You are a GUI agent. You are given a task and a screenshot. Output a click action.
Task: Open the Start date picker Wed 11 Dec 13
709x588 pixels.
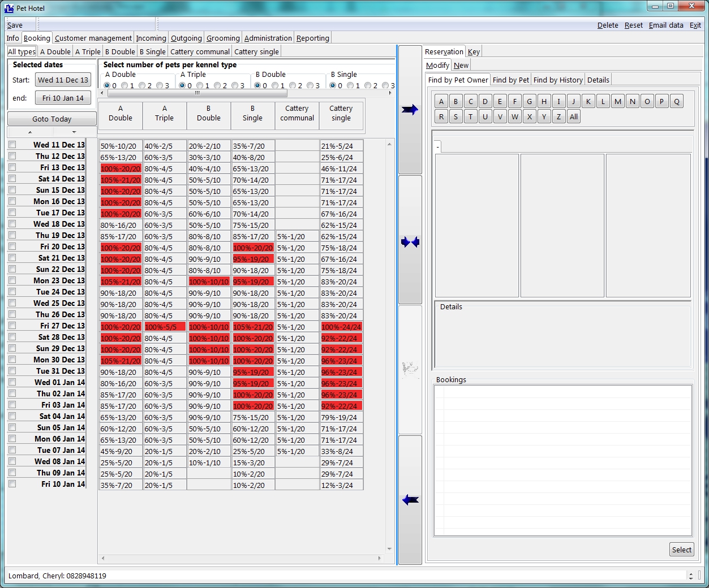(x=63, y=80)
